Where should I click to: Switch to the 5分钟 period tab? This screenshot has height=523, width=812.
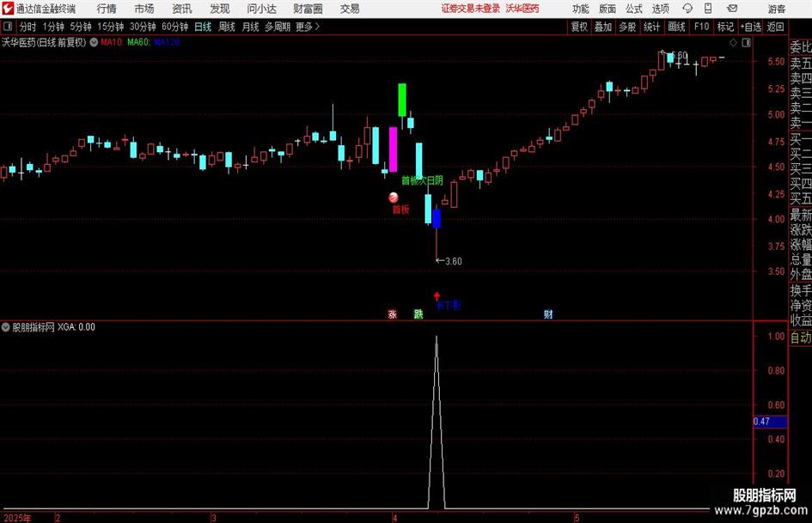[81, 27]
